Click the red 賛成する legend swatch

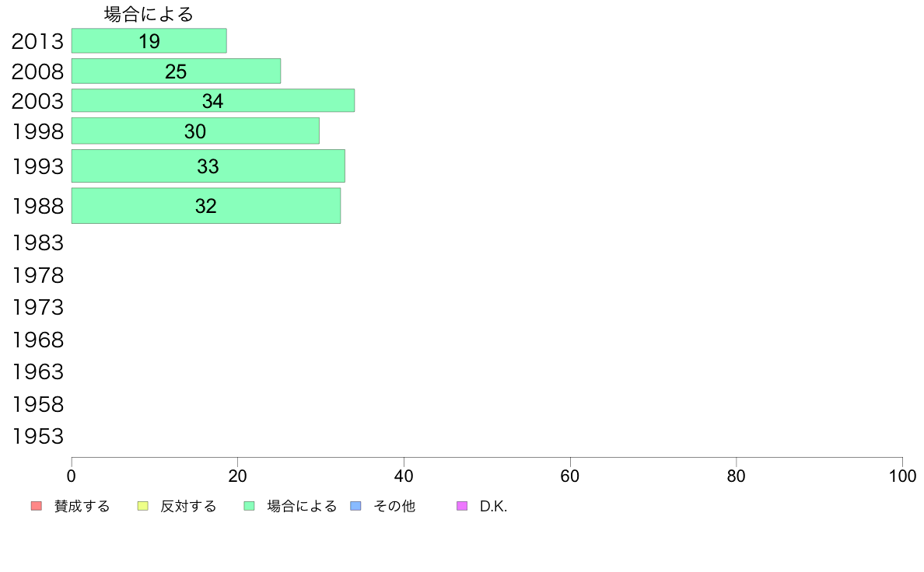click(37, 506)
